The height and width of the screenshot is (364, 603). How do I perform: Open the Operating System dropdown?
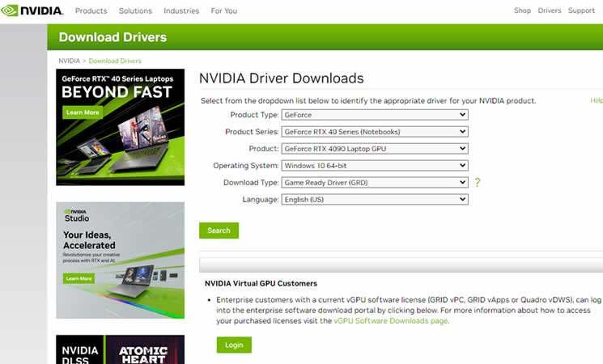[x=375, y=165]
